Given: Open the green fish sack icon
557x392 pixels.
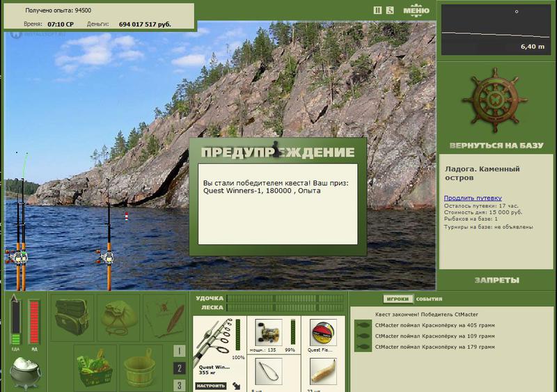Looking at the screenshot, I should click(118, 317).
